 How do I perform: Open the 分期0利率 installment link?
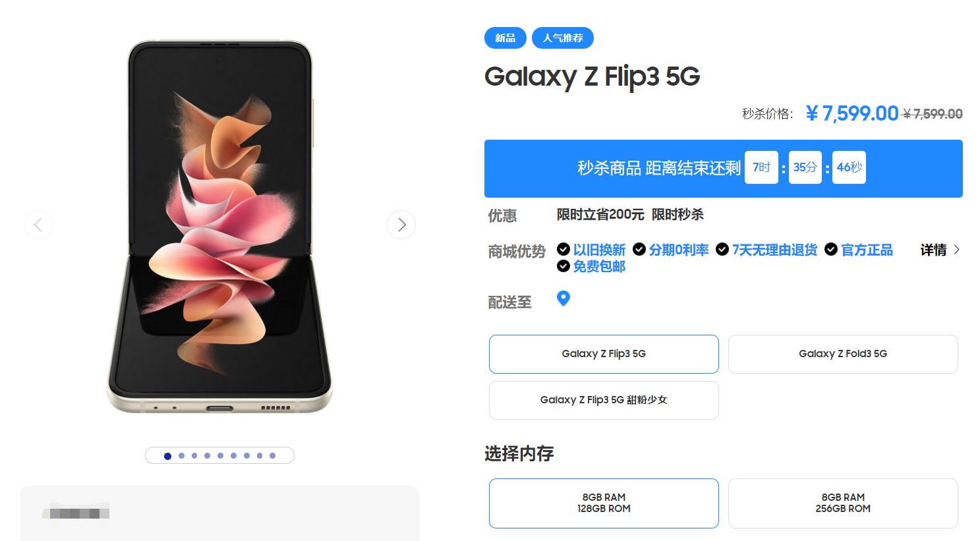[x=679, y=250]
